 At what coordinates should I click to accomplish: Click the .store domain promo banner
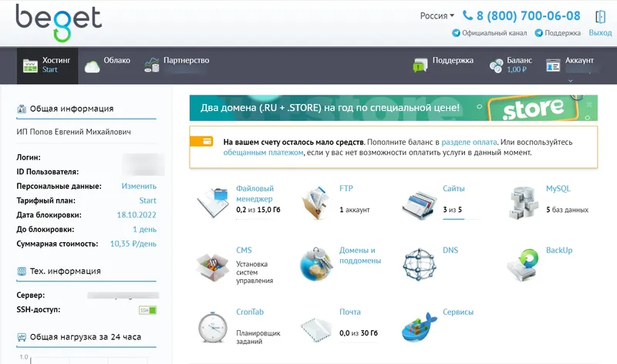[393, 108]
